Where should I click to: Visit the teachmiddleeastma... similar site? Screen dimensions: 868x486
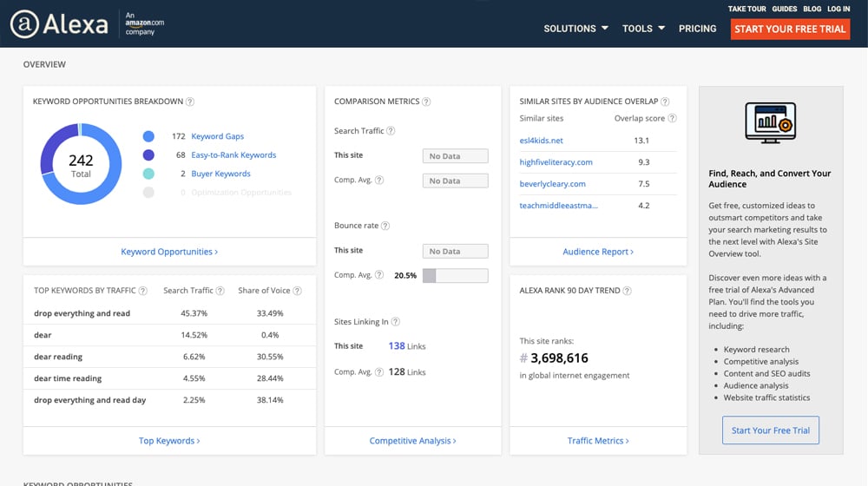pyautogui.click(x=558, y=206)
